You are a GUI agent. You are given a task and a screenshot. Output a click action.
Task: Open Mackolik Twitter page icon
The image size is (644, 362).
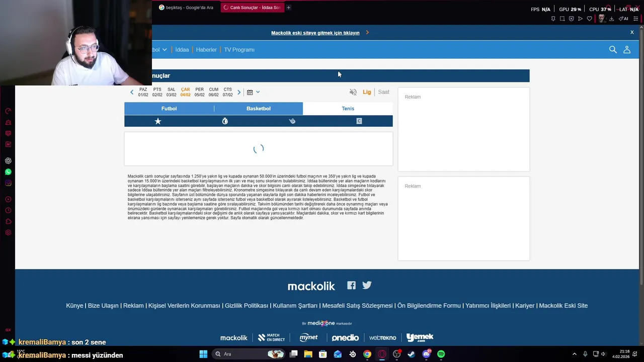pos(367,285)
